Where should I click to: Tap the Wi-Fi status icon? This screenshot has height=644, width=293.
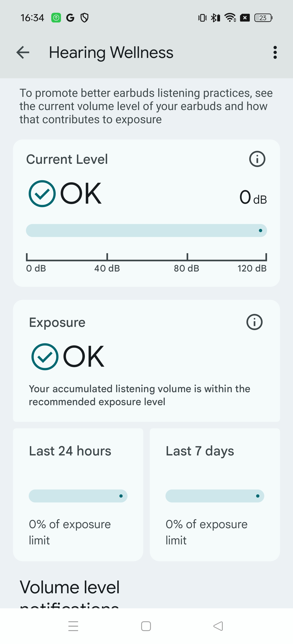pos(230,18)
